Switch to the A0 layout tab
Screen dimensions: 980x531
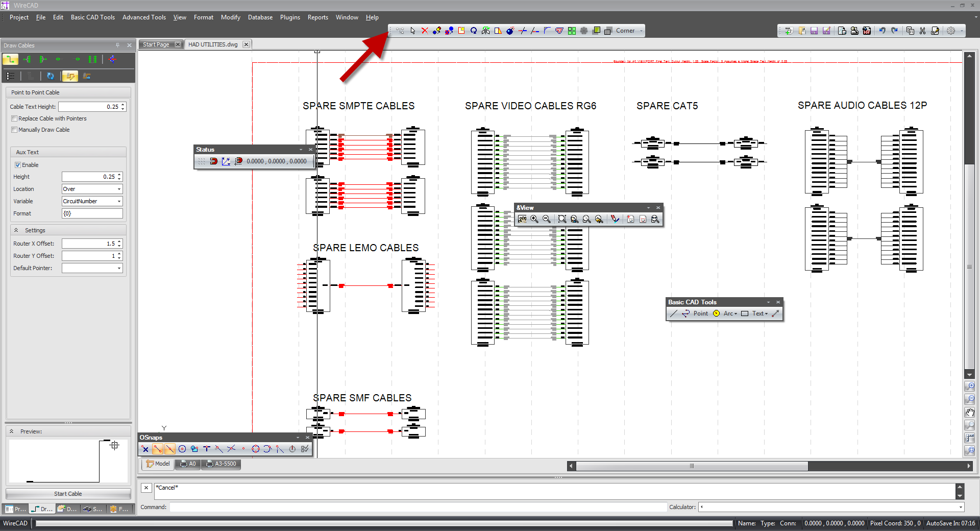[188, 464]
